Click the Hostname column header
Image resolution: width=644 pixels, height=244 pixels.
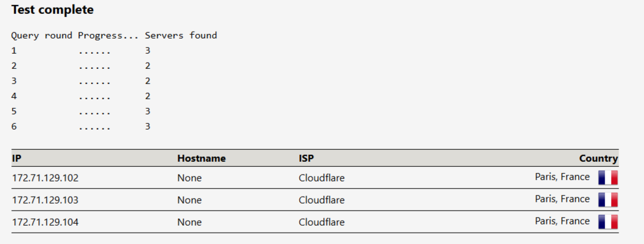tap(201, 158)
